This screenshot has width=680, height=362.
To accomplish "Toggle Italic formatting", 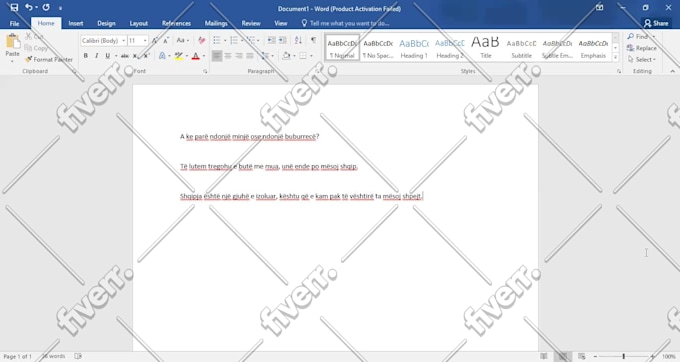I will coord(96,55).
